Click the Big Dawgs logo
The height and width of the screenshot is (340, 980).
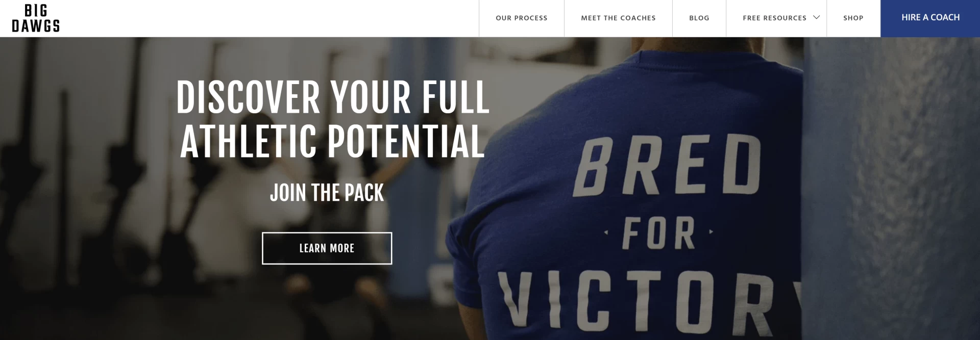click(x=36, y=18)
